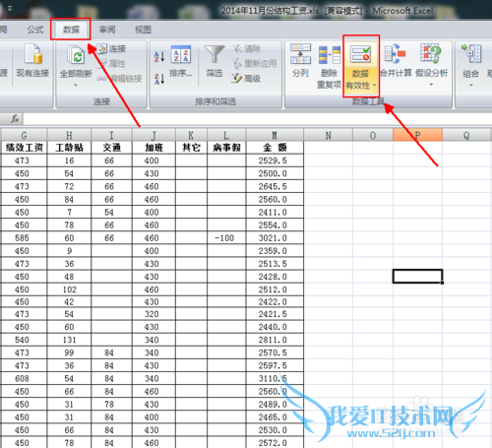The image size is (492, 448).
Task: Click the 组合 group icon
Action: pos(471,54)
